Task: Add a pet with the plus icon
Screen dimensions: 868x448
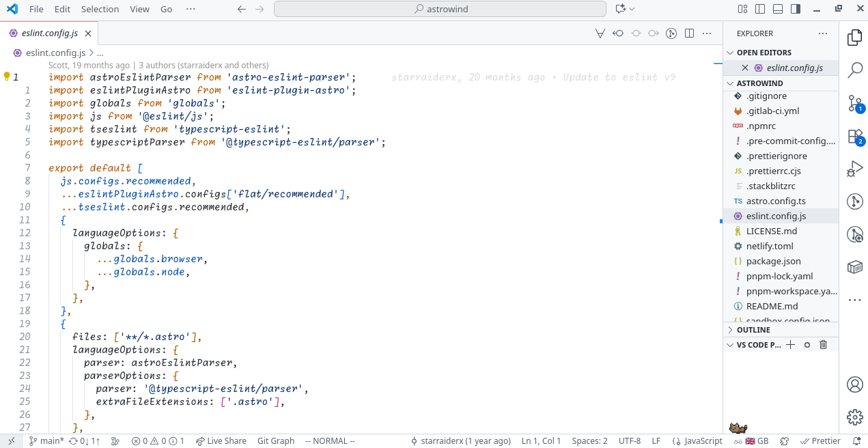Action: coord(790,345)
